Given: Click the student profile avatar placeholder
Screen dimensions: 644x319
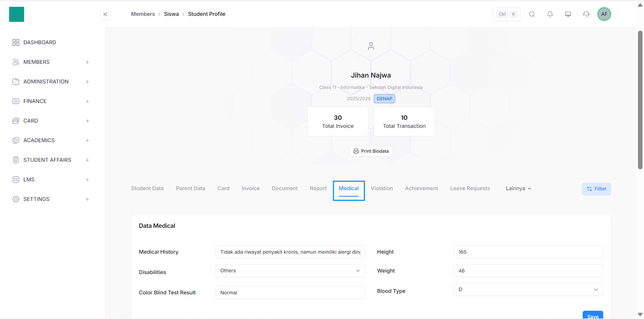Looking at the screenshot, I should point(371,46).
